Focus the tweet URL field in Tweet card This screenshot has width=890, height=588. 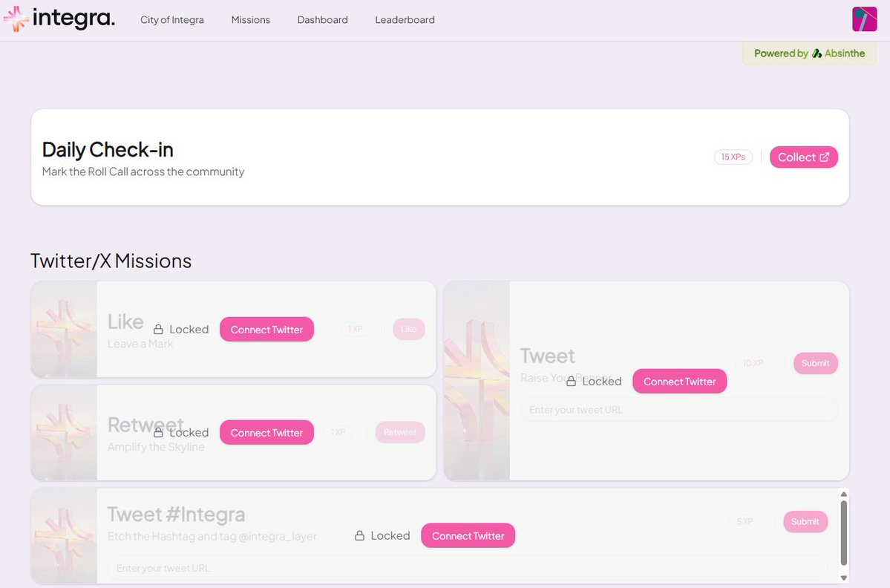679,410
